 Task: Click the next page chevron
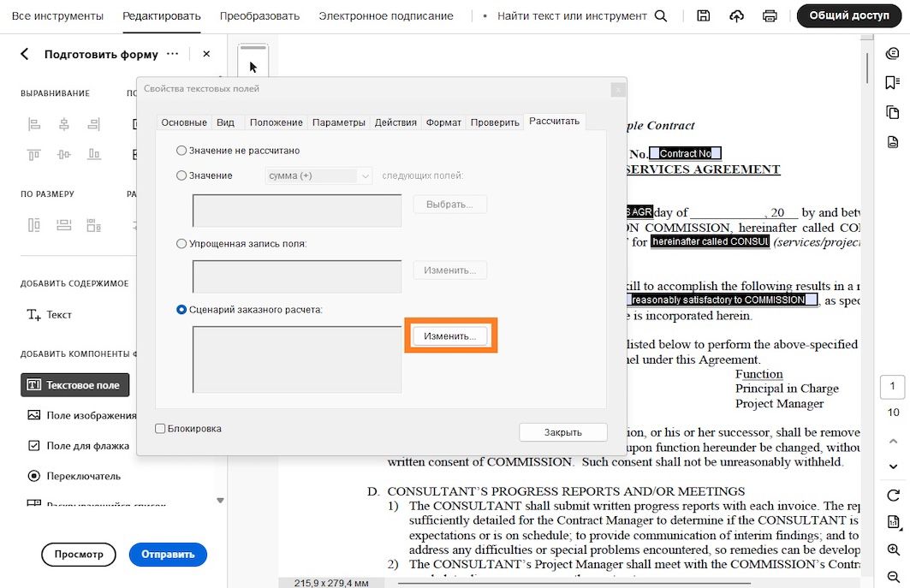[x=893, y=466]
